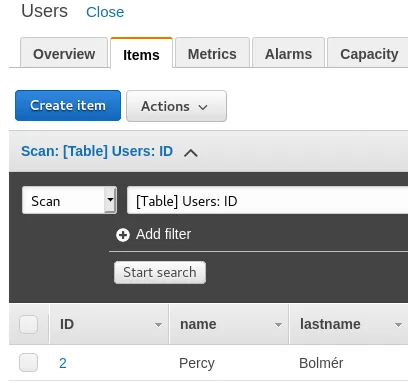Open the Metrics tab
The width and height of the screenshot is (408, 383).
(x=212, y=54)
